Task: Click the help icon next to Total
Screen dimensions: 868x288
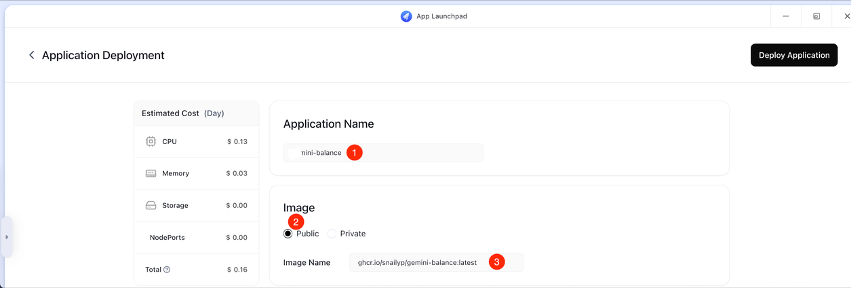Action: 167,270
